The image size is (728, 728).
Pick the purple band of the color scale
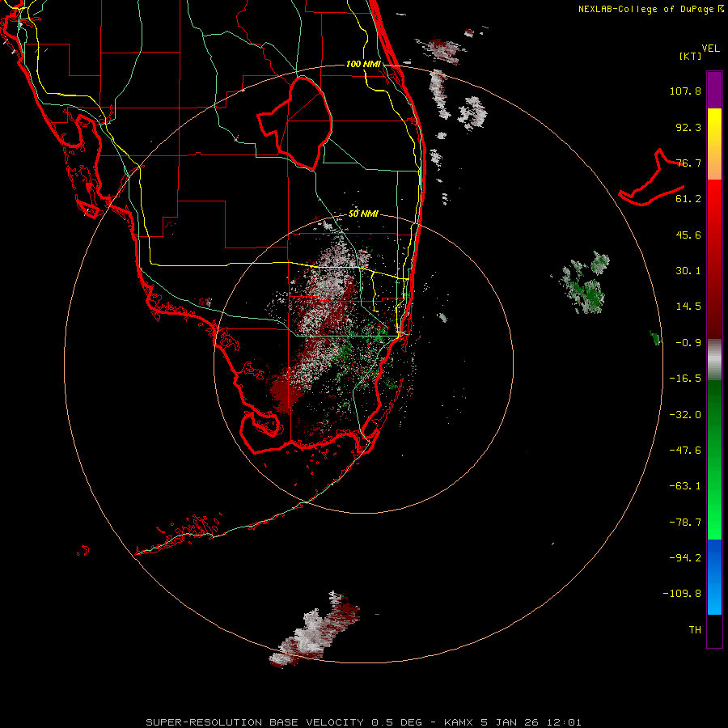(x=714, y=90)
